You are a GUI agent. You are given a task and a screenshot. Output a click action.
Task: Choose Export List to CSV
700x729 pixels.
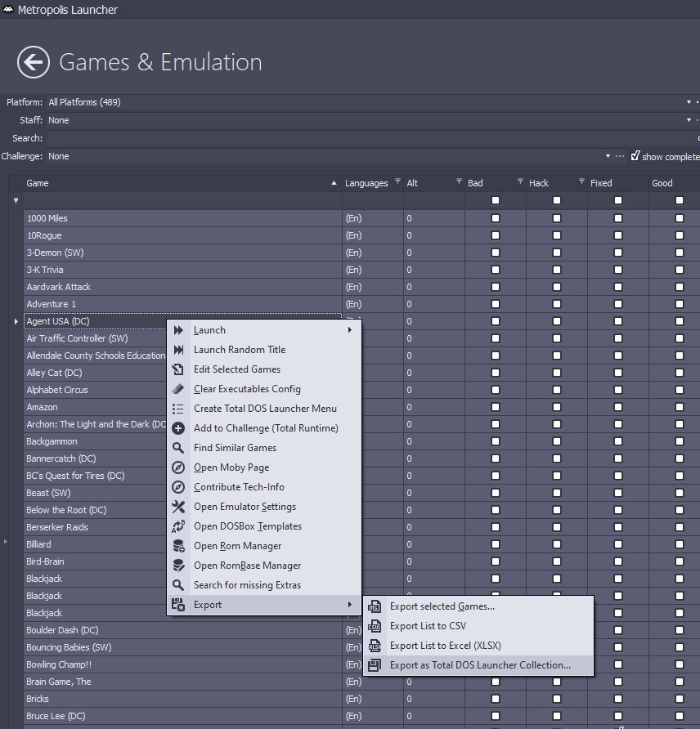(478, 626)
